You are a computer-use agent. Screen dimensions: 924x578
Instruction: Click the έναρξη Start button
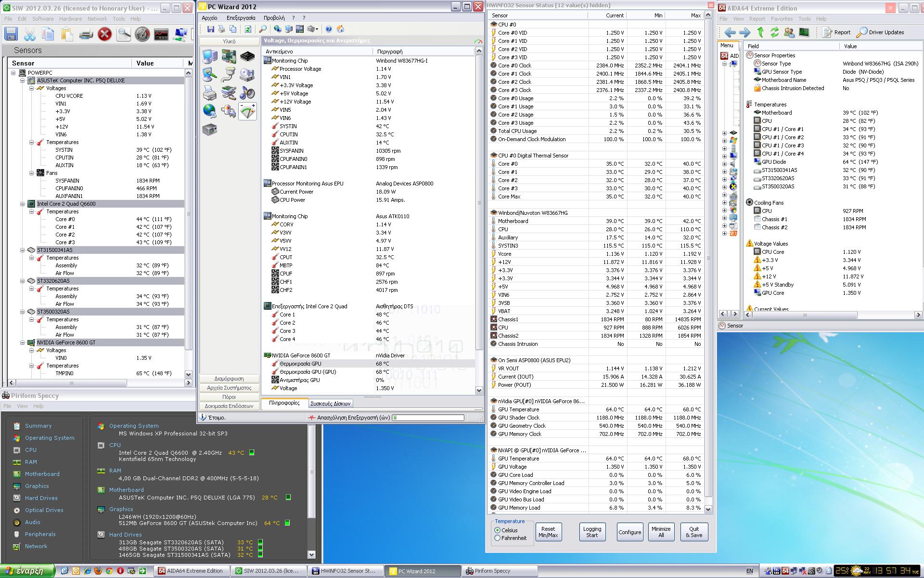27,571
